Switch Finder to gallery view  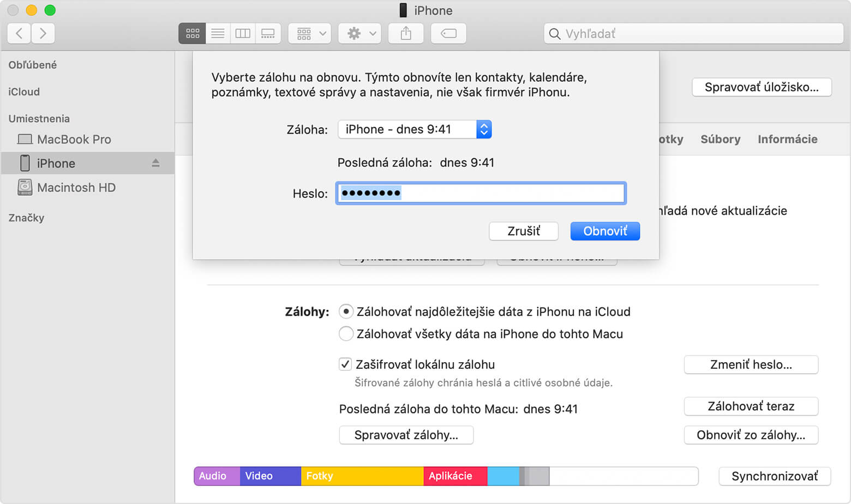pos(268,33)
